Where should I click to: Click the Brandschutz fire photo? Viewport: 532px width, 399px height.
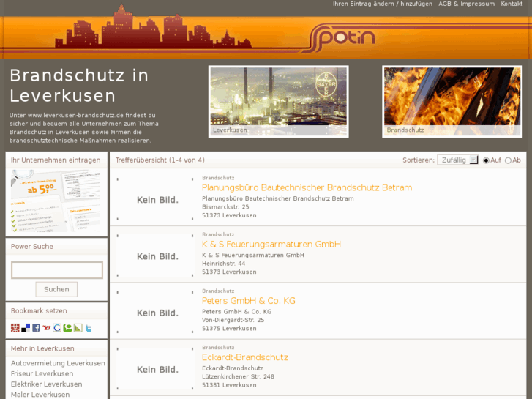[x=452, y=102]
